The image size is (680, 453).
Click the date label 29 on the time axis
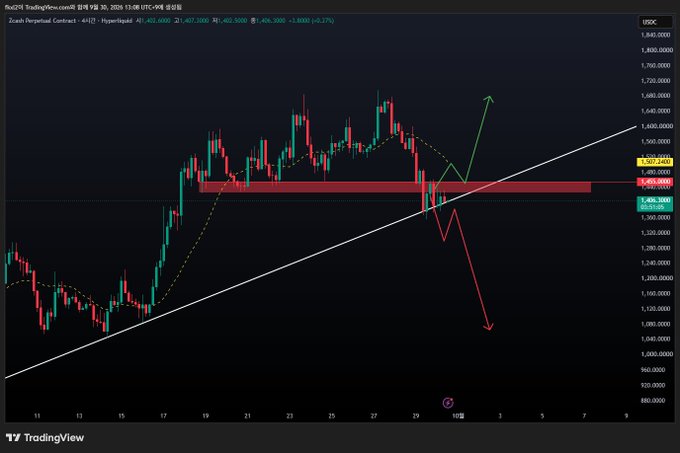pos(416,416)
